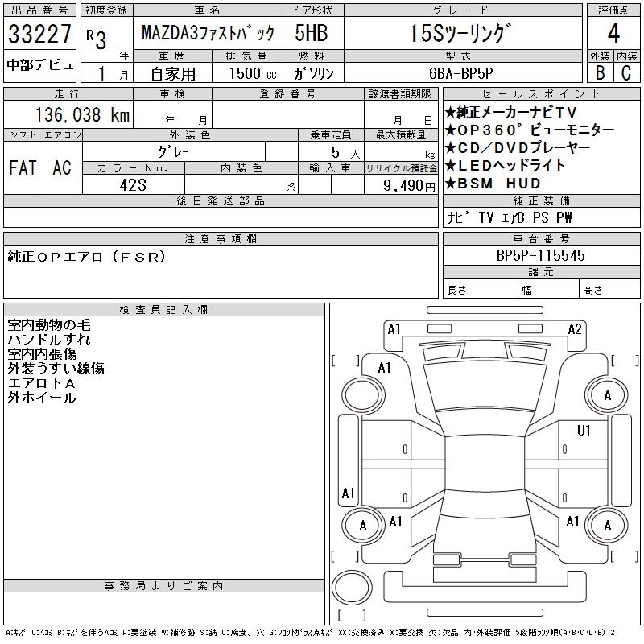644x644 pixels.
Task: Select the model code 6BA-BP5P
Action: [460, 73]
